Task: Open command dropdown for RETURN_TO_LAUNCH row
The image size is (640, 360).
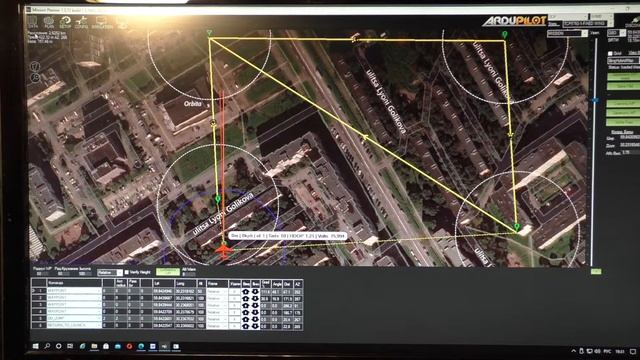Action: 74,326
